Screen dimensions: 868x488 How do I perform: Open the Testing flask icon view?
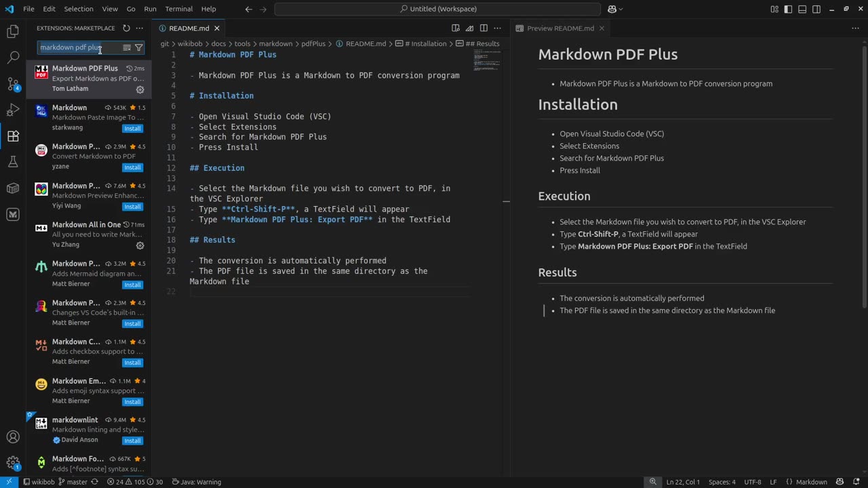click(13, 162)
